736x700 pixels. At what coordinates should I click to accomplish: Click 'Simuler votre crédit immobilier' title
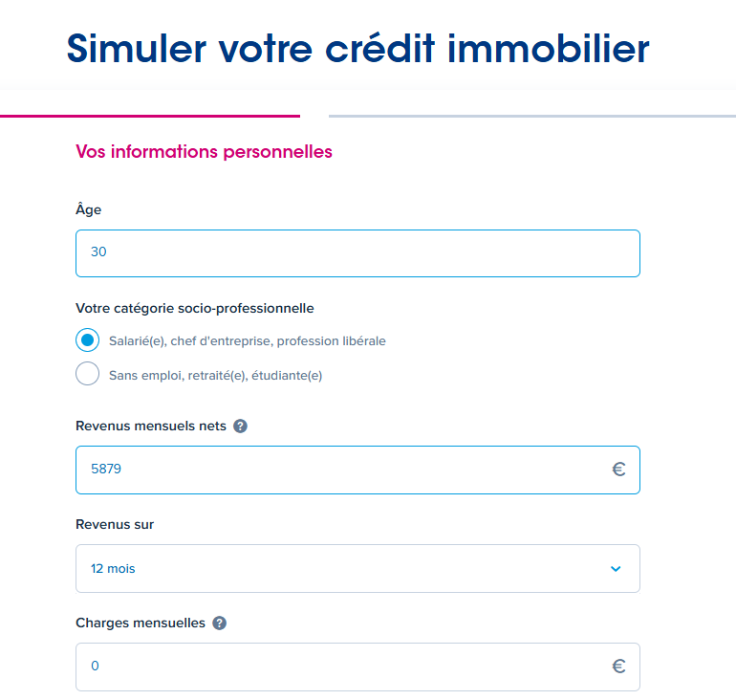point(358,49)
